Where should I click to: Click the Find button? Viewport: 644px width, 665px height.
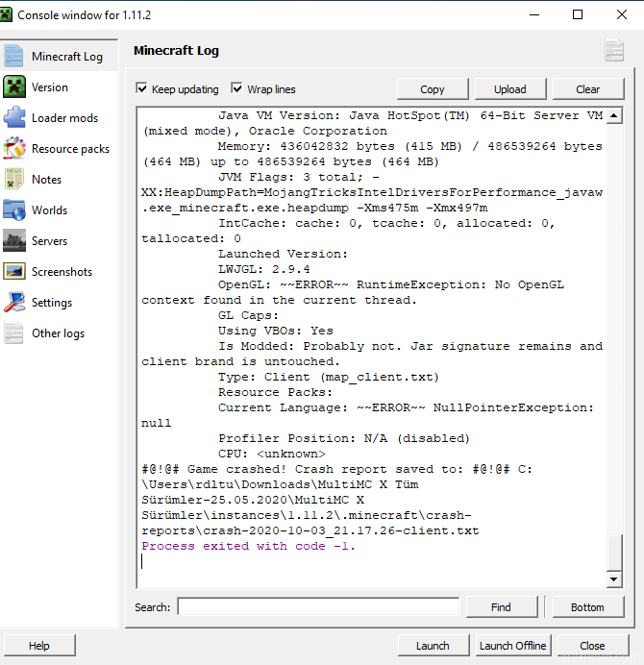[502, 607]
